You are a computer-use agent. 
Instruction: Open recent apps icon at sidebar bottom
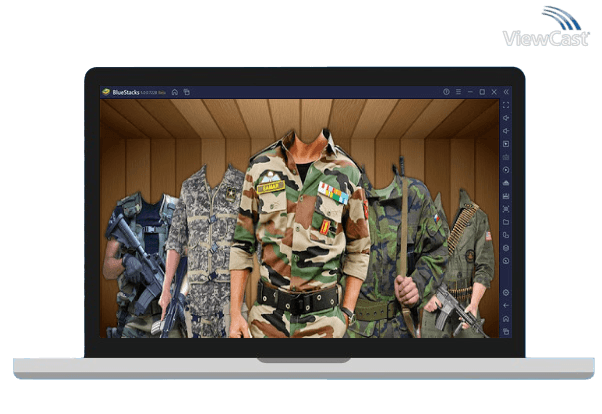[506, 331]
